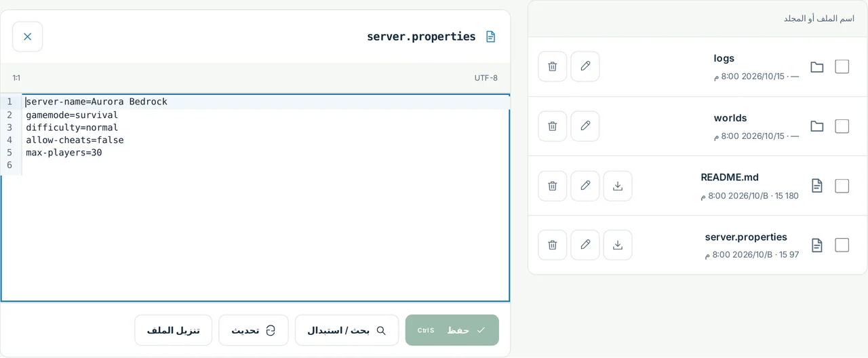Check the README.md checkbox

coord(842,186)
